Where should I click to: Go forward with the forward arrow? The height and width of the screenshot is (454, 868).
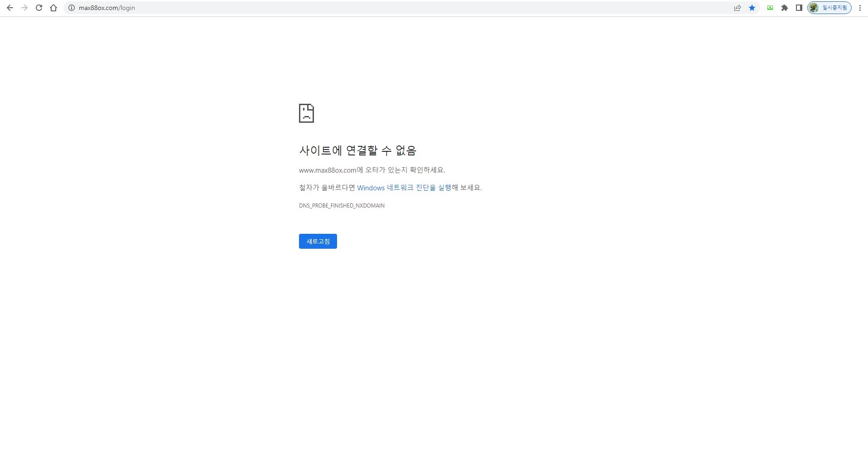(x=24, y=8)
